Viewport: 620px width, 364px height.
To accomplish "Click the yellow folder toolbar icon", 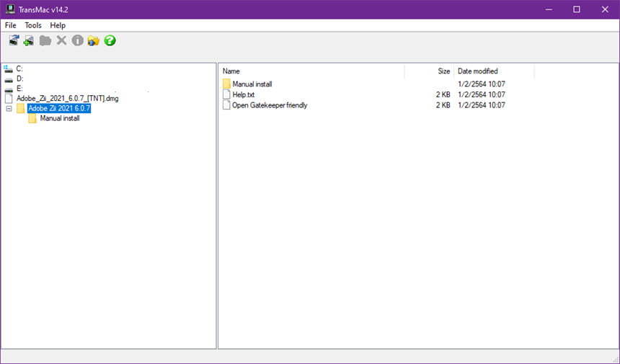I will click(93, 40).
